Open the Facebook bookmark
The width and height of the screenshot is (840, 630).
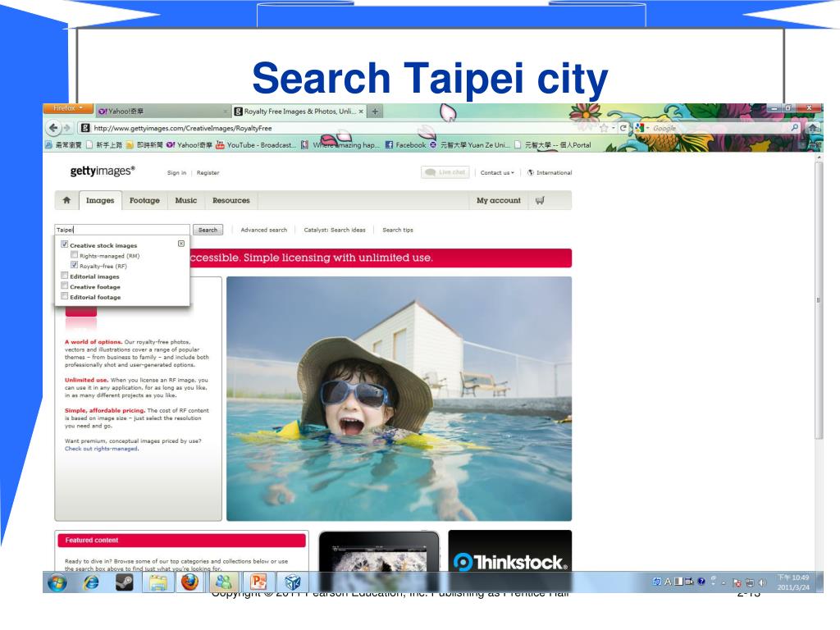(405, 144)
